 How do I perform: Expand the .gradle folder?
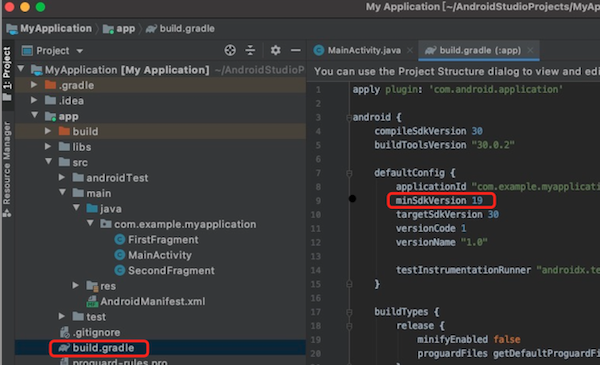[x=34, y=85]
